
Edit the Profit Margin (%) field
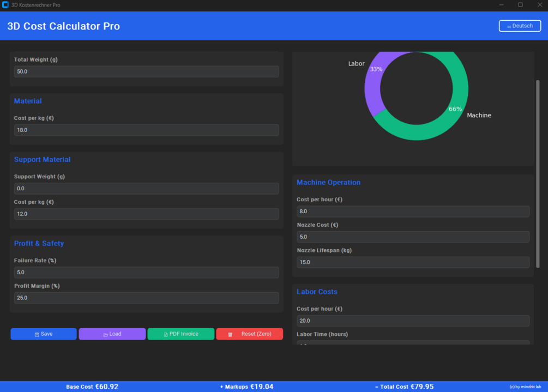tap(147, 298)
